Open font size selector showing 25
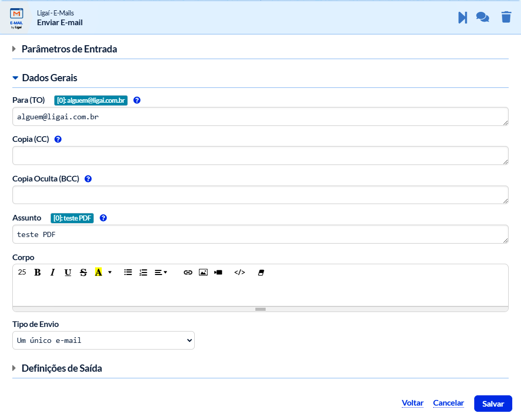This screenshot has height=420, width=521. click(22, 272)
